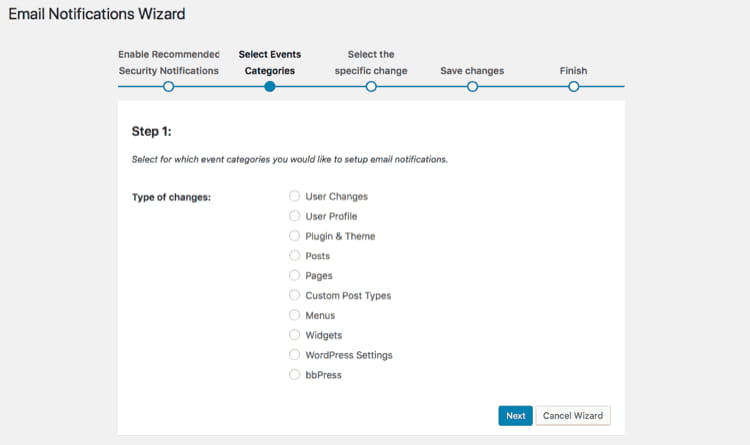Go to the Finish step label

click(x=574, y=71)
